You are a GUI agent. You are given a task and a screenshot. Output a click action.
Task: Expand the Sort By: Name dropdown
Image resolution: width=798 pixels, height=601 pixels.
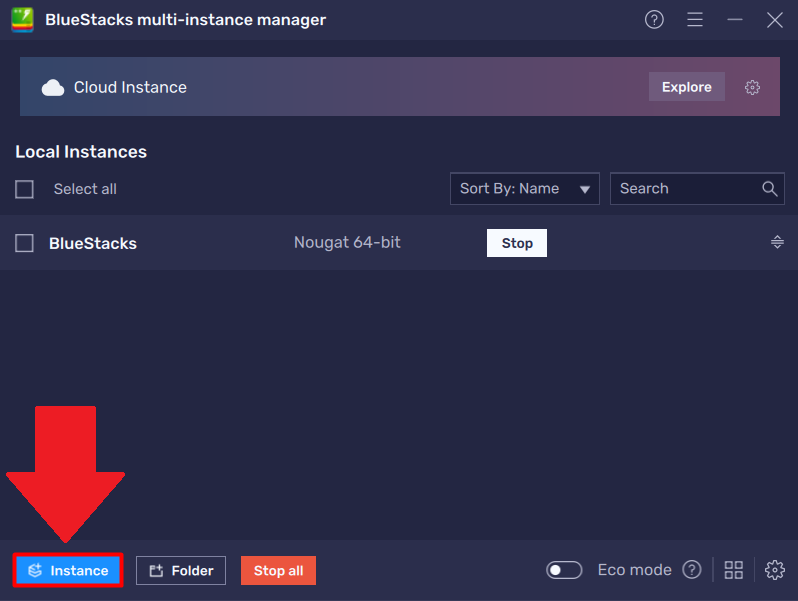click(524, 188)
